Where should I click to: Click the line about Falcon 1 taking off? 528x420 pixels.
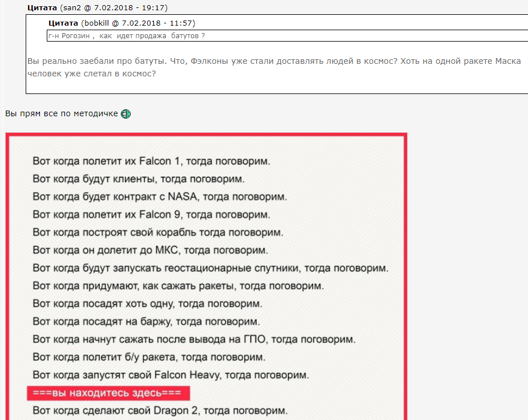tap(152, 161)
